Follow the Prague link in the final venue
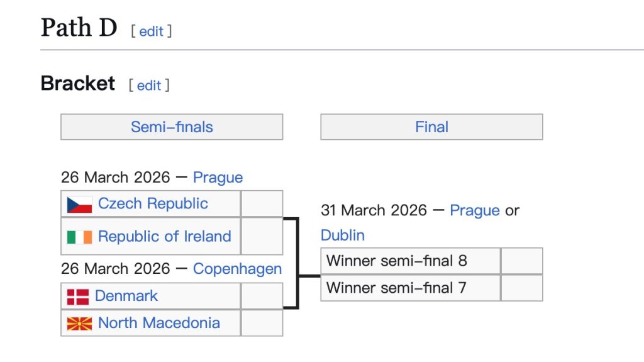 475,210
